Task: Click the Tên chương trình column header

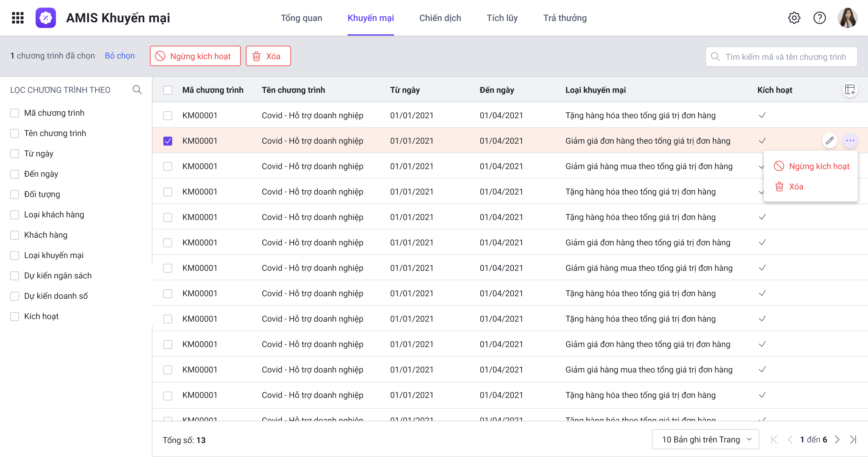Action: pos(293,90)
